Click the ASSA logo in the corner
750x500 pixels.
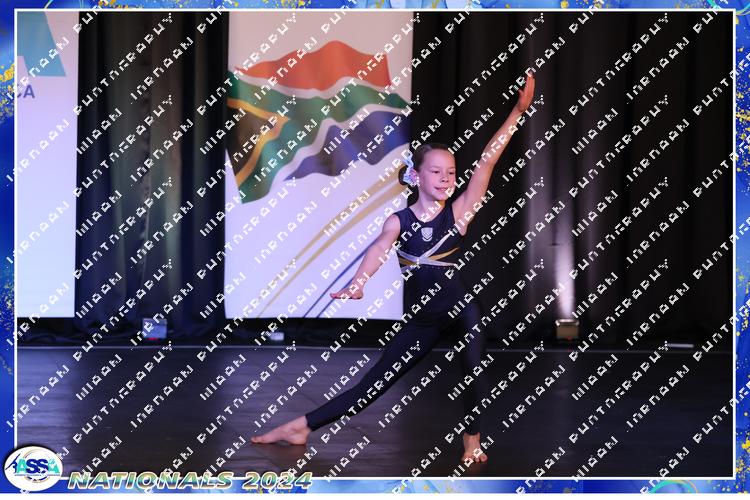33,466
